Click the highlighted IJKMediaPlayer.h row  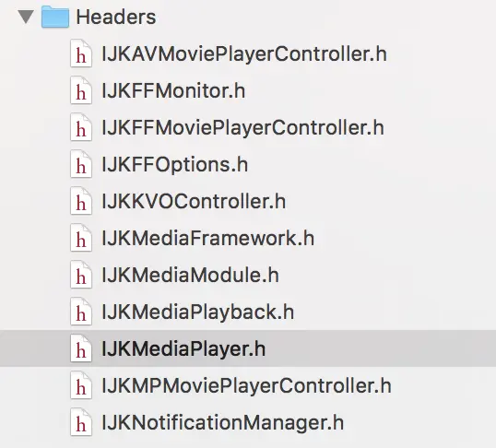[248, 348]
